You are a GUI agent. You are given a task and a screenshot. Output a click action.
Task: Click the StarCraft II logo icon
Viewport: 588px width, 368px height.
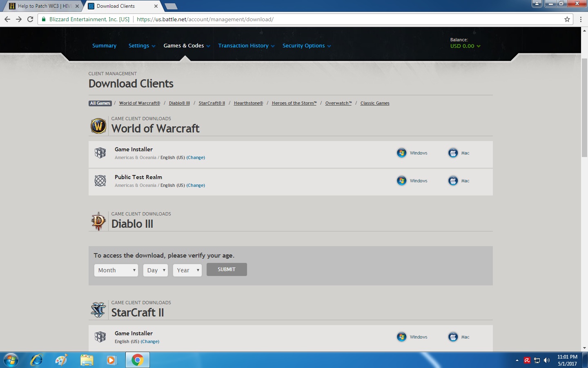point(98,310)
